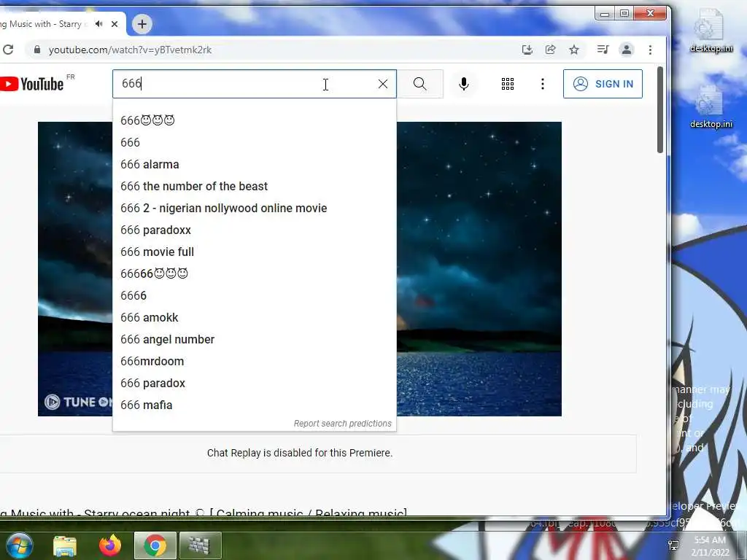This screenshot has height=560, width=747.
Task: Click the padlock site info icon
Action: click(x=36, y=50)
